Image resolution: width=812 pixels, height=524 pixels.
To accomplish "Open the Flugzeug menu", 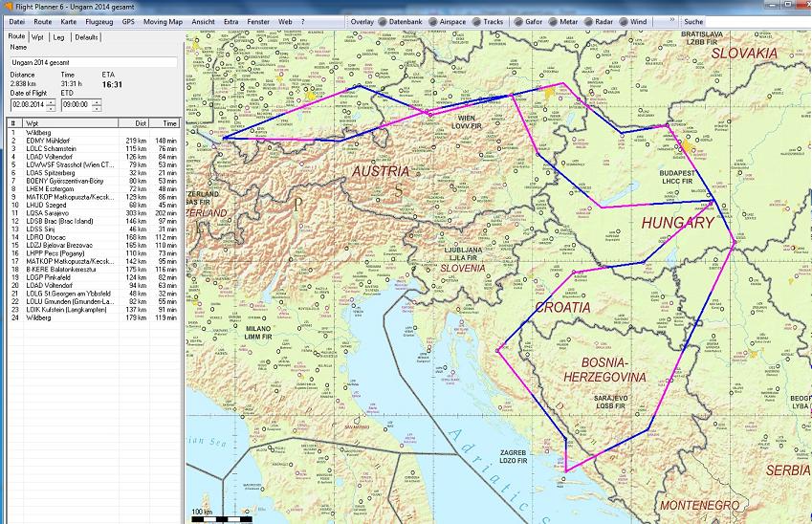I will coord(99,20).
